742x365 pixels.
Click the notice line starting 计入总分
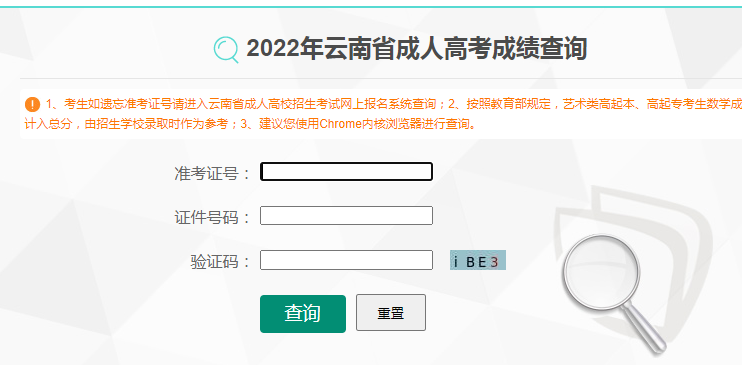coord(251,125)
